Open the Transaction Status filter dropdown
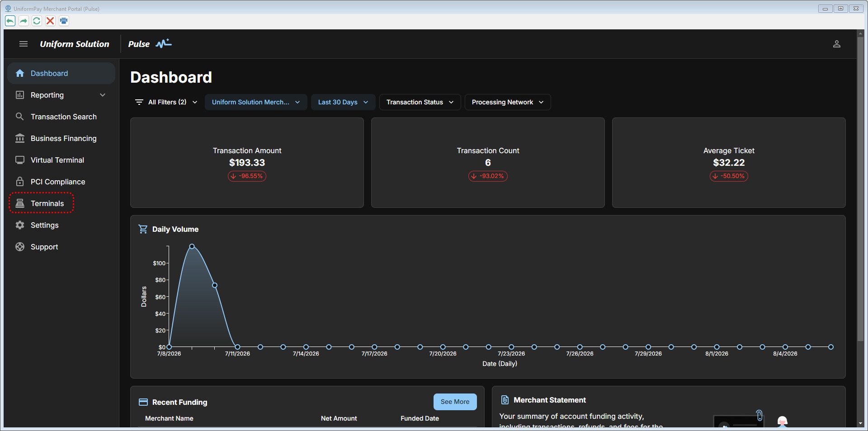 pos(420,102)
